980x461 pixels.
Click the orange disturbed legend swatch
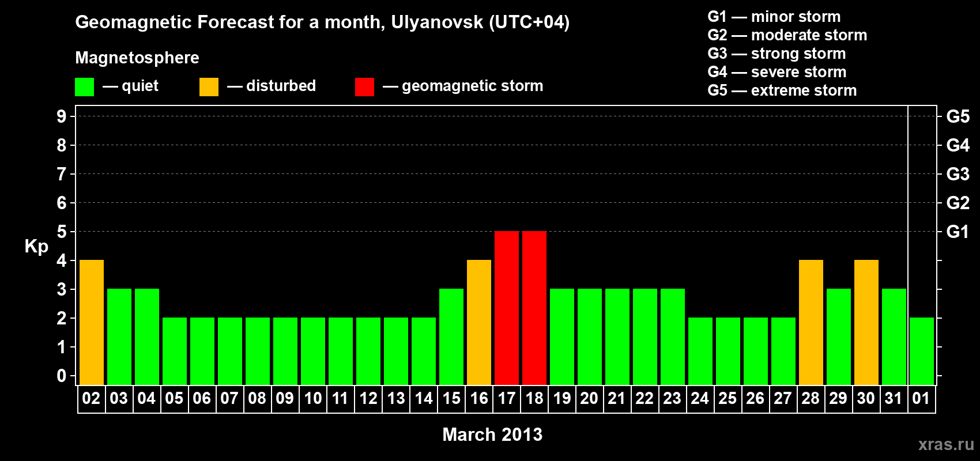tap(209, 87)
